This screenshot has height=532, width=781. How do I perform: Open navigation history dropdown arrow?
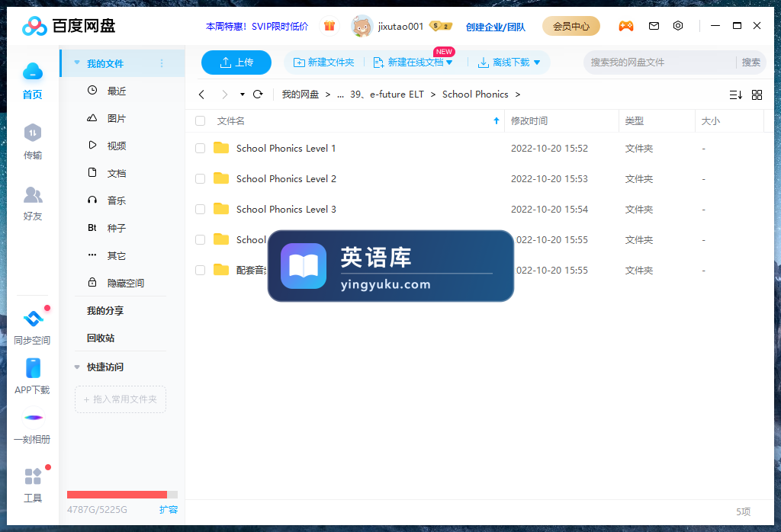pos(242,94)
